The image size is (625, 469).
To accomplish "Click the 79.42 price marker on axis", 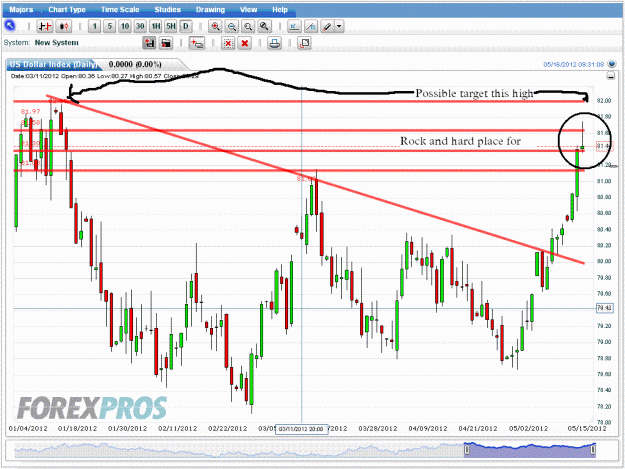I will [604, 308].
